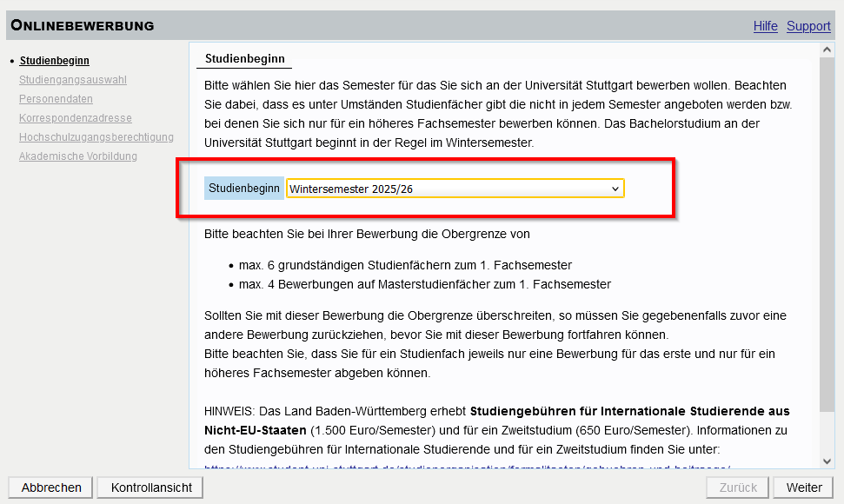Screen dimensions: 844x504
Task: Select Korrespondenzadresse in the sidebar
Action: [76, 118]
